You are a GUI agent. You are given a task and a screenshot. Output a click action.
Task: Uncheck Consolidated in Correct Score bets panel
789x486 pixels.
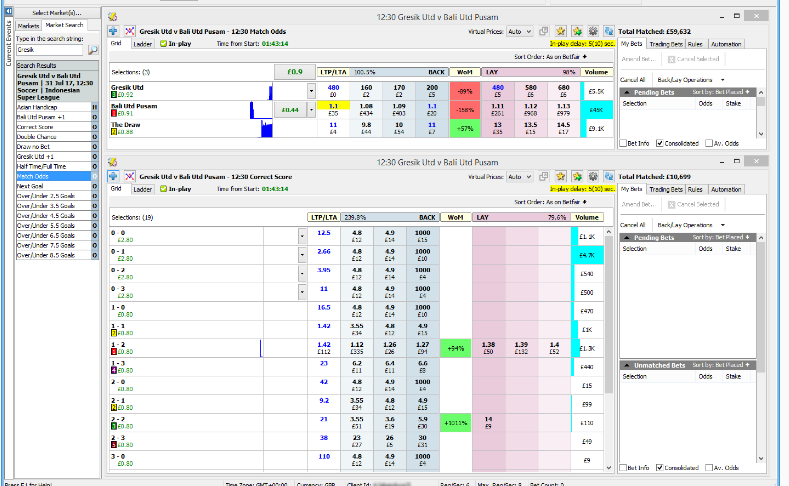pyautogui.click(x=660, y=467)
